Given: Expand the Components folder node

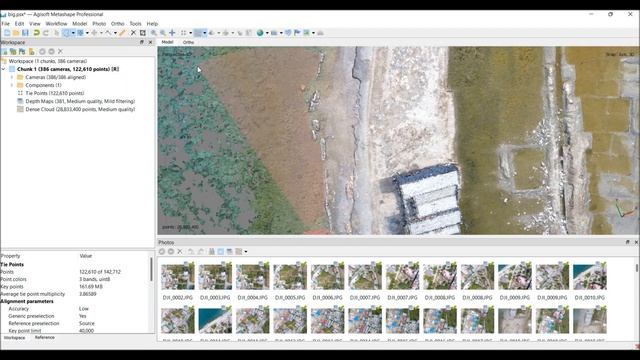Looking at the screenshot, I should coord(12,85).
